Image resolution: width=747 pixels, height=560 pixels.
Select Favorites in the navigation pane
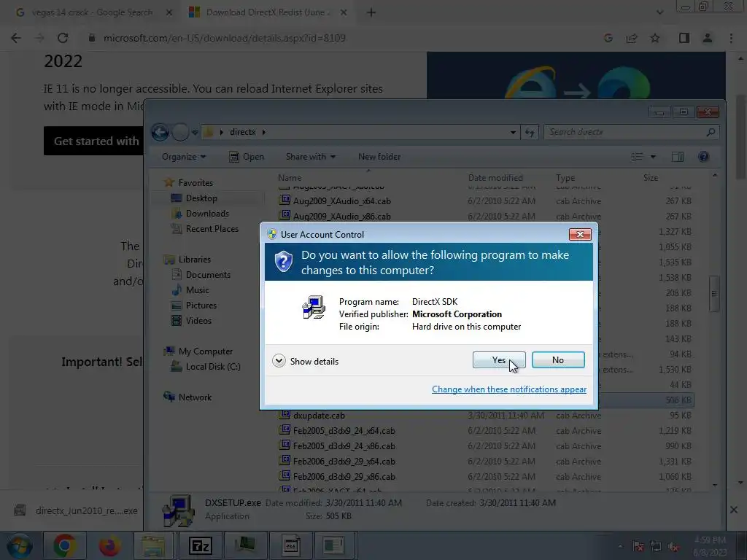tap(188, 183)
